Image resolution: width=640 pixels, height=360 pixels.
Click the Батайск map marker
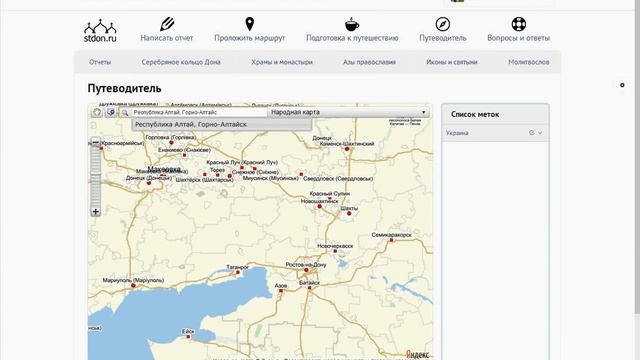point(309,288)
